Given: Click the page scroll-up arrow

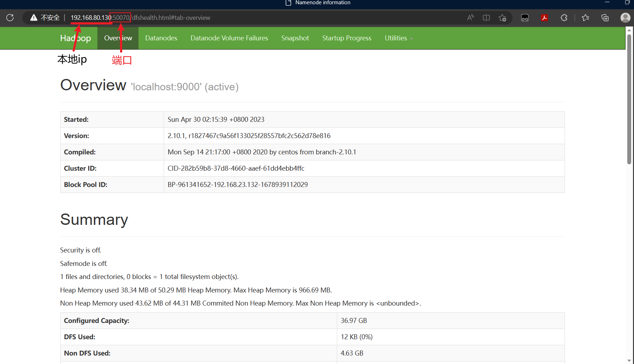Looking at the screenshot, I should (x=629, y=30).
